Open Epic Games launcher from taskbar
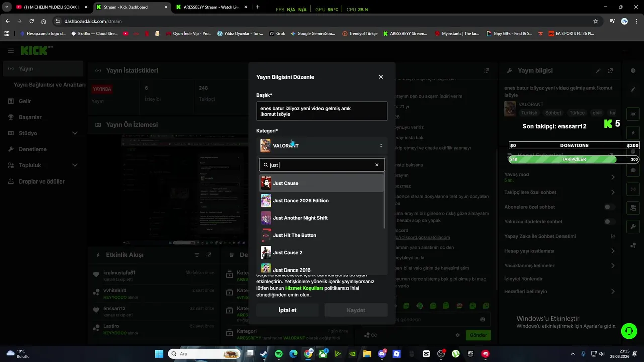Image resolution: width=644 pixels, height=362 pixels. coord(470,354)
